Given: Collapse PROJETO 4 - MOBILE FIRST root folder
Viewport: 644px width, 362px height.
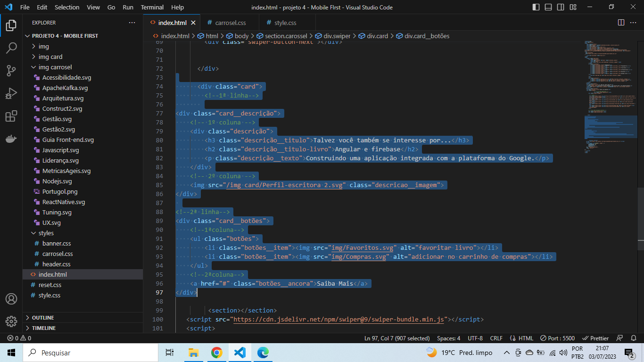Looking at the screenshot, I should tap(83, 36).
